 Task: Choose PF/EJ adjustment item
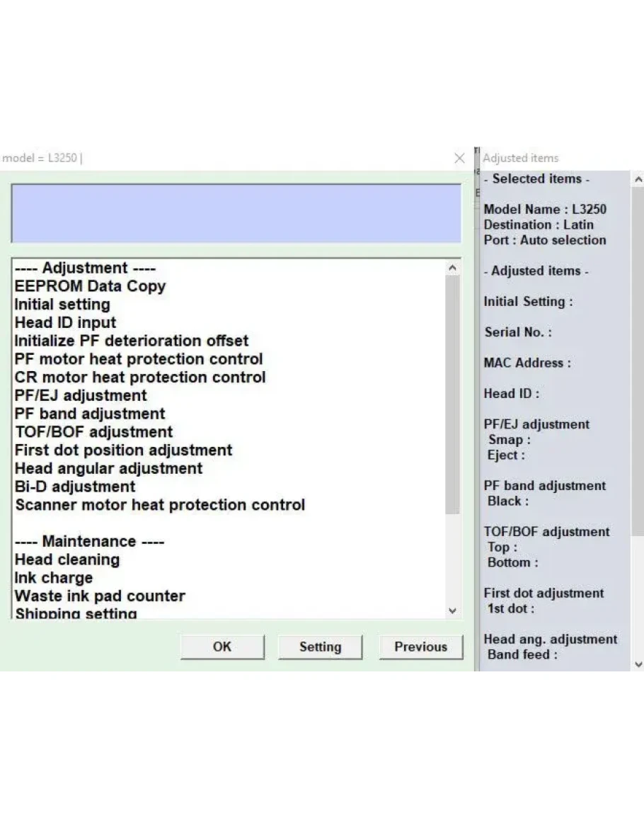coord(81,396)
